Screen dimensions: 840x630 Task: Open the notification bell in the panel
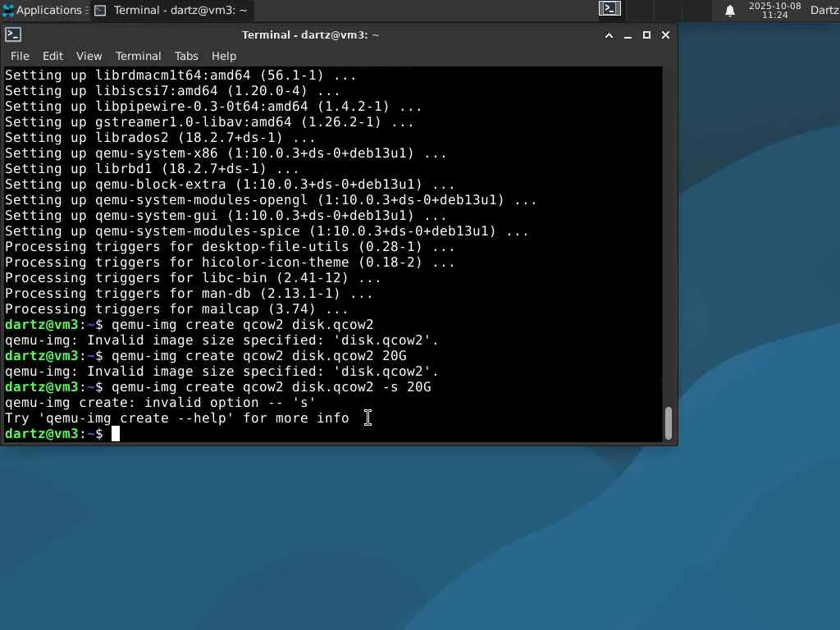coord(729,11)
